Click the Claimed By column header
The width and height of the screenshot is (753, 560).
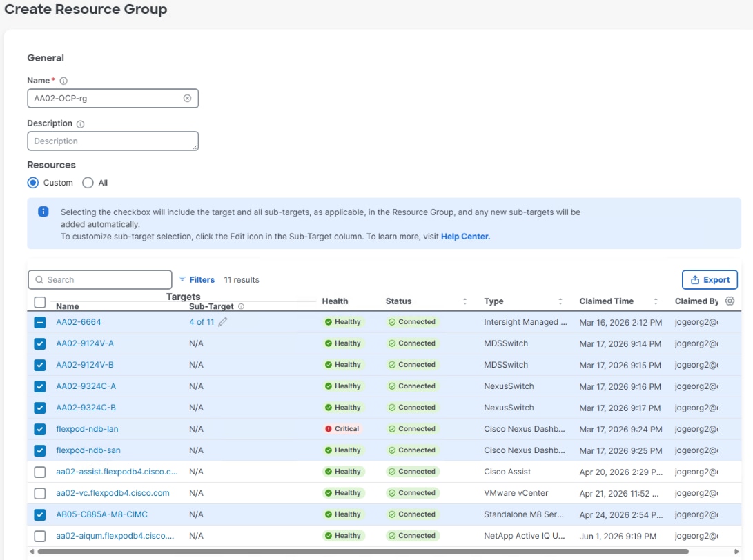[x=696, y=301]
